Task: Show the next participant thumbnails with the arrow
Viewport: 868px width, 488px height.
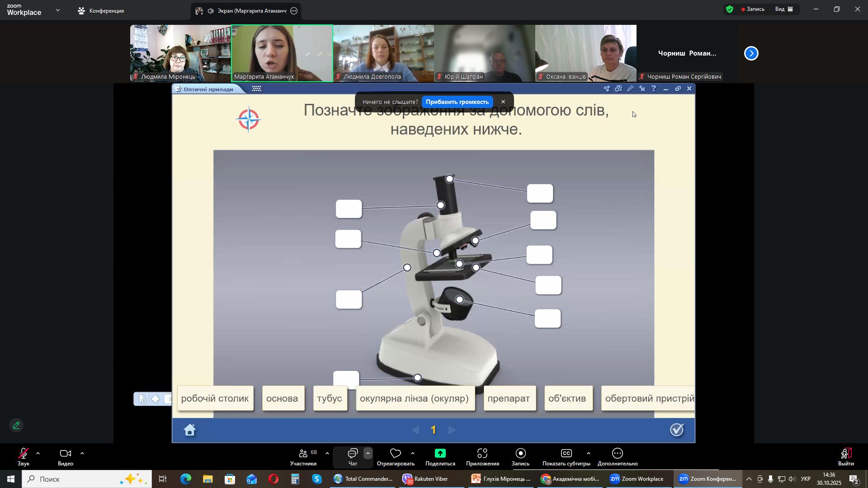Action: [751, 53]
